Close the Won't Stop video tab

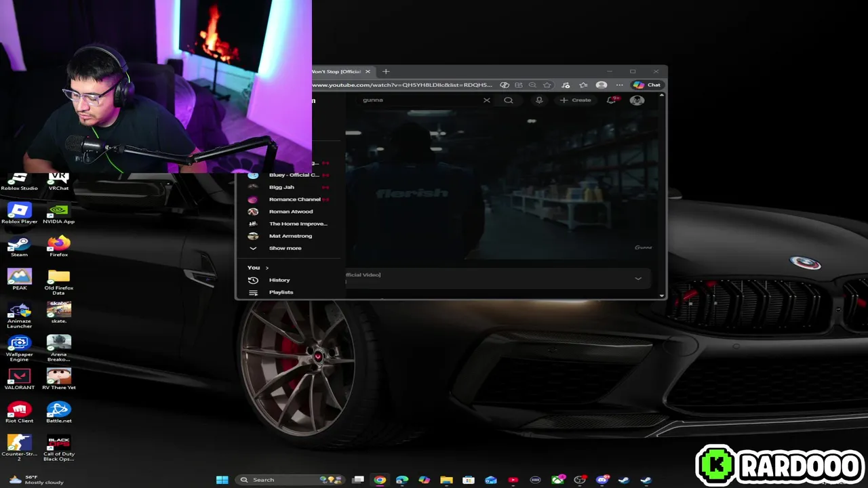pyautogui.click(x=368, y=71)
